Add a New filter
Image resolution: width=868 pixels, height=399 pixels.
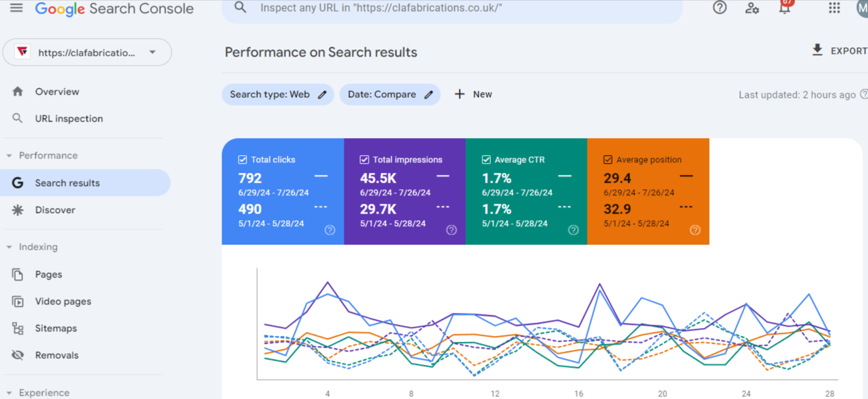473,95
